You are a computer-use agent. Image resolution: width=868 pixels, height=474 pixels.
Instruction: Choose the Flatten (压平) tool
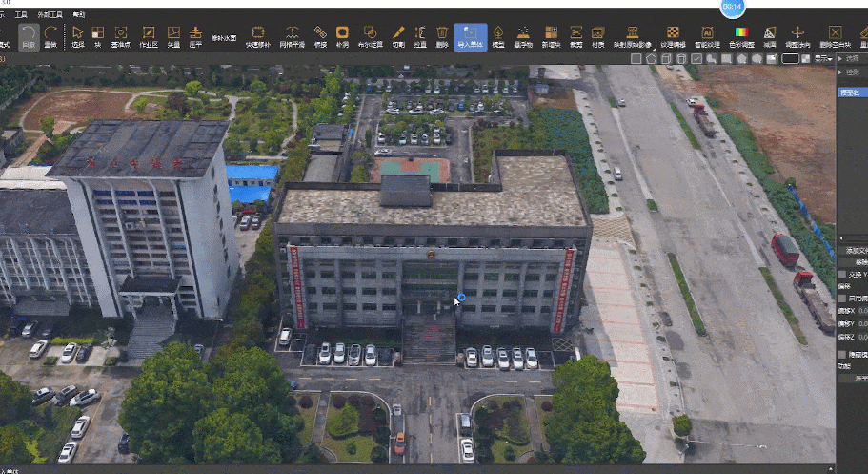click(195, 36)
